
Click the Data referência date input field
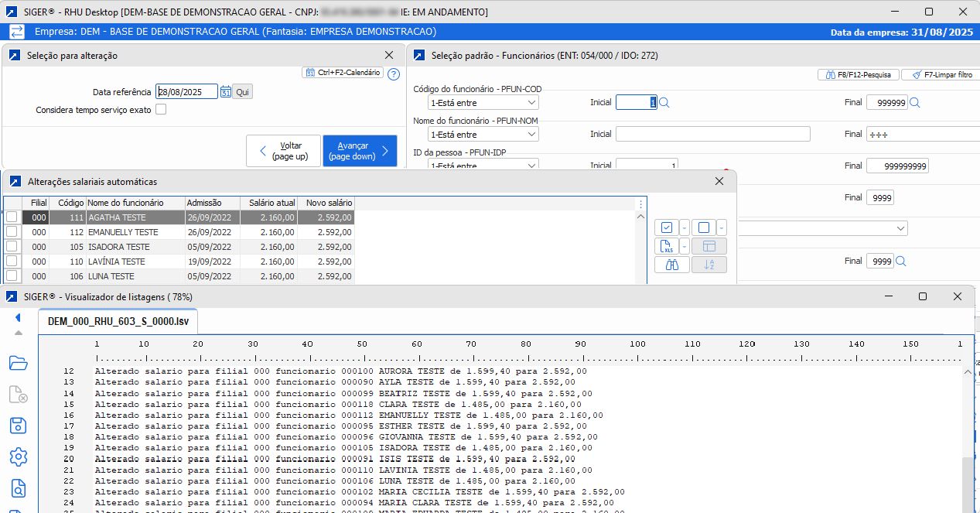click(186, 91)
